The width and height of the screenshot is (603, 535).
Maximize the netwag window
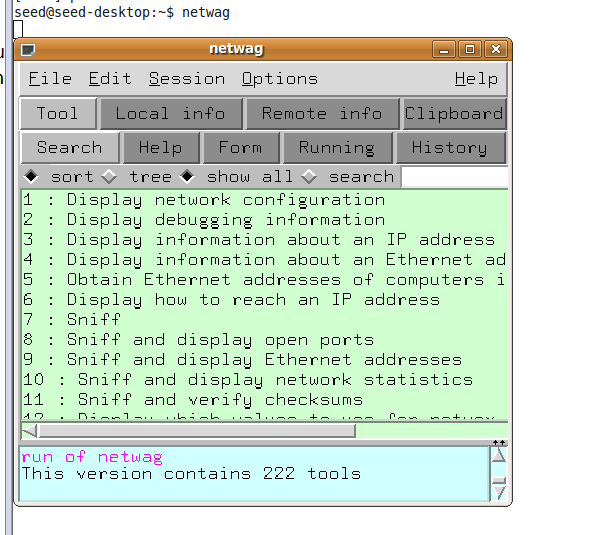click(470, 50)
